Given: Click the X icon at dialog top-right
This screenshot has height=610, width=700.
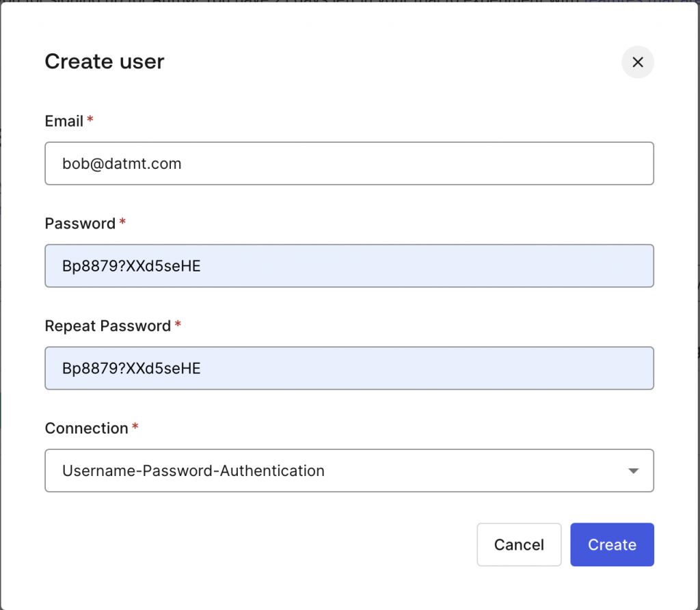Looking at the screenshot, I should pyautogui.click(x=637, y=62).
